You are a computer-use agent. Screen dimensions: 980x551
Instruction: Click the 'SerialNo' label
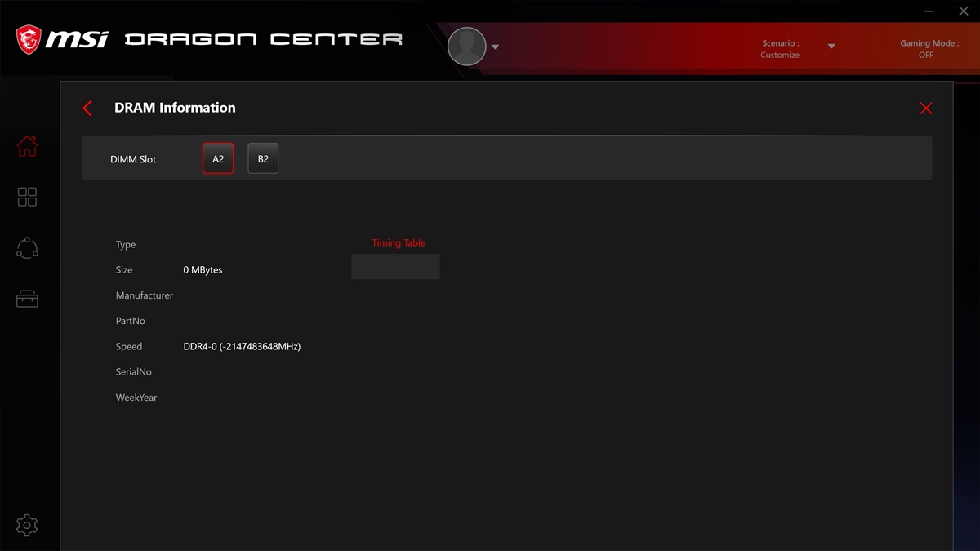click(134, 372)
